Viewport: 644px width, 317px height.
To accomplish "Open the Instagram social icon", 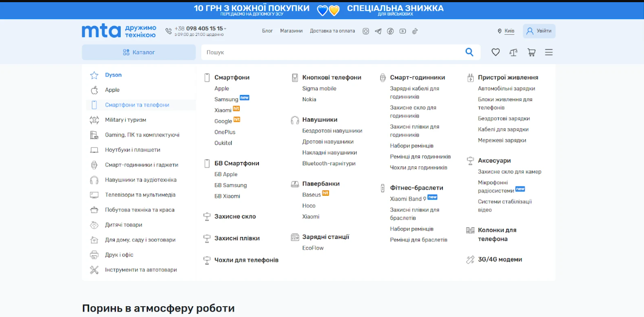I will [366, 31].
